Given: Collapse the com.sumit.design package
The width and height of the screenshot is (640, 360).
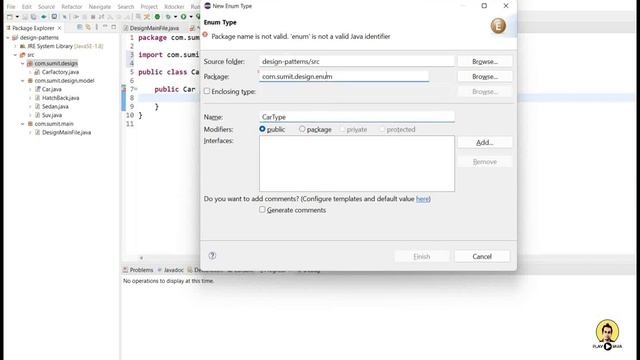Looking at the screenshot, I should click(23, 64).
